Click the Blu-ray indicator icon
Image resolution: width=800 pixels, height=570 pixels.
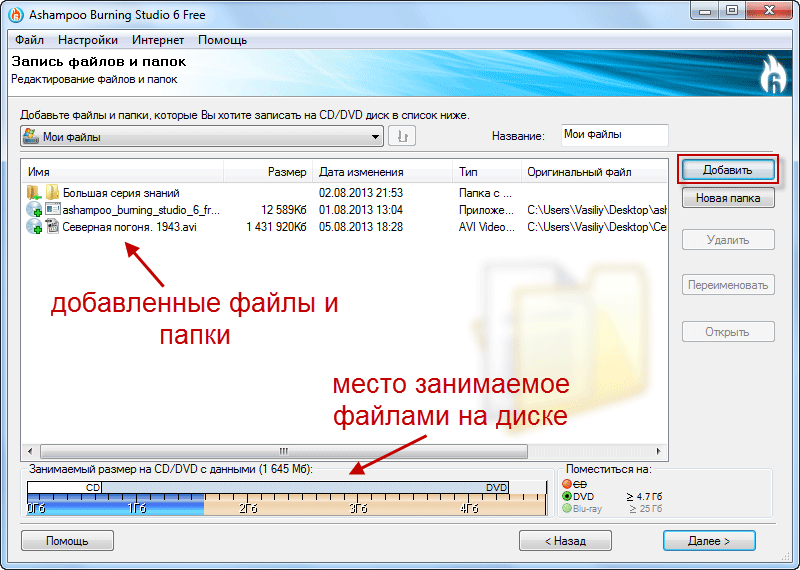coord(566,508)
